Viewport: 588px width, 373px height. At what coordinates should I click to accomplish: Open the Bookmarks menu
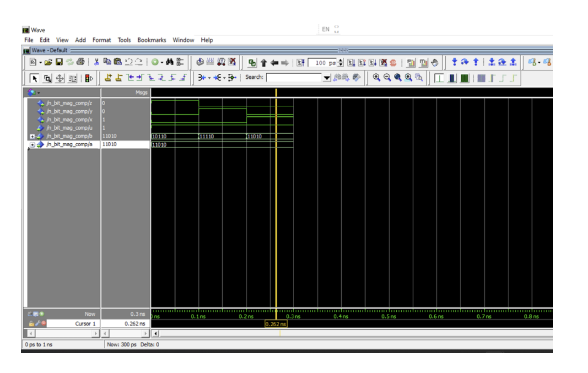(152, 40)
